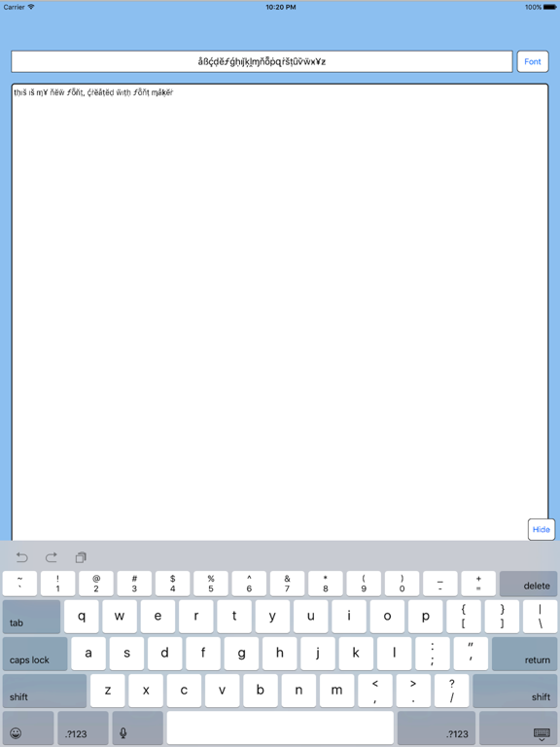
Task: Tap the 2 at-sign key
Action: click(x=96, y=584)
